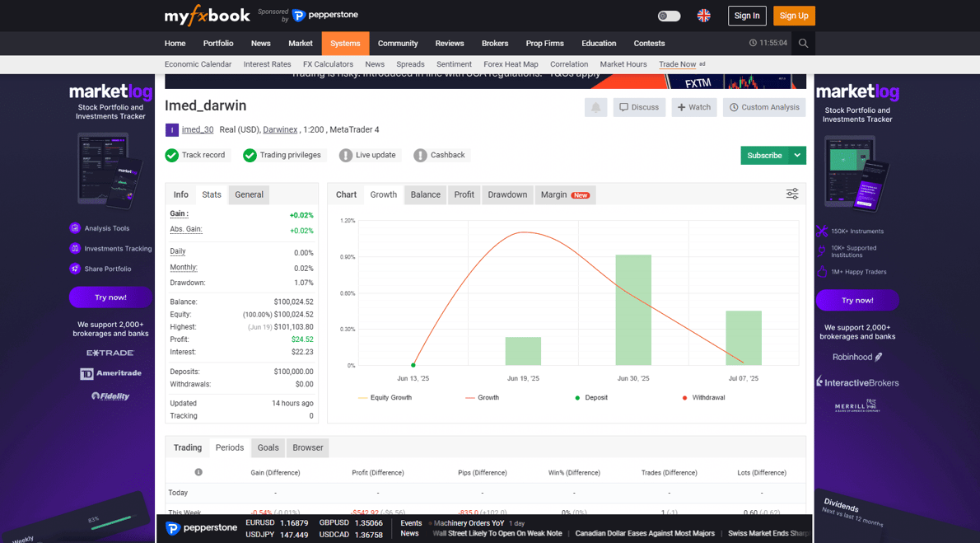The image size is (980, 543).
Task: Open the Brokers menu
Action: (495, 43)
